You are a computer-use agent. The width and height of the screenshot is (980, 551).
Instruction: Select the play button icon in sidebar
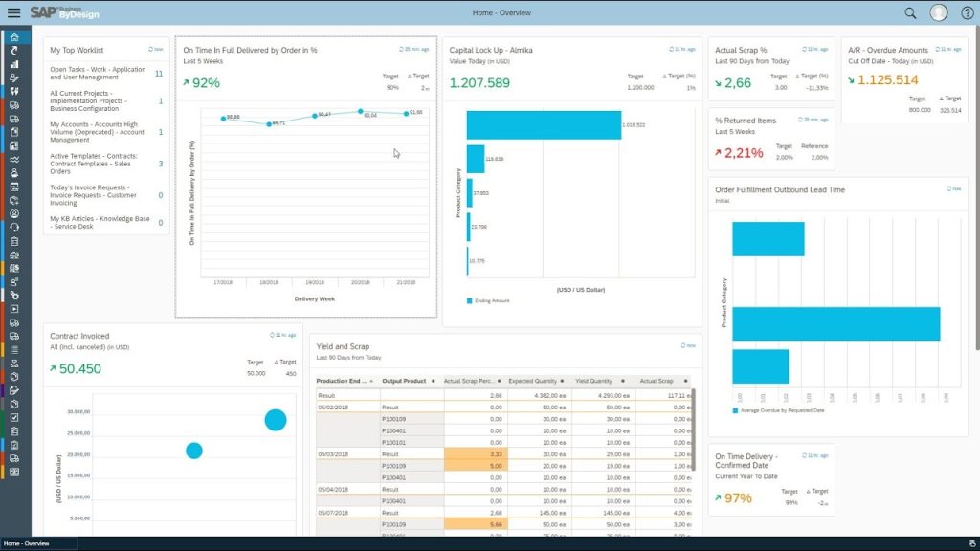(x=13, y=309)
